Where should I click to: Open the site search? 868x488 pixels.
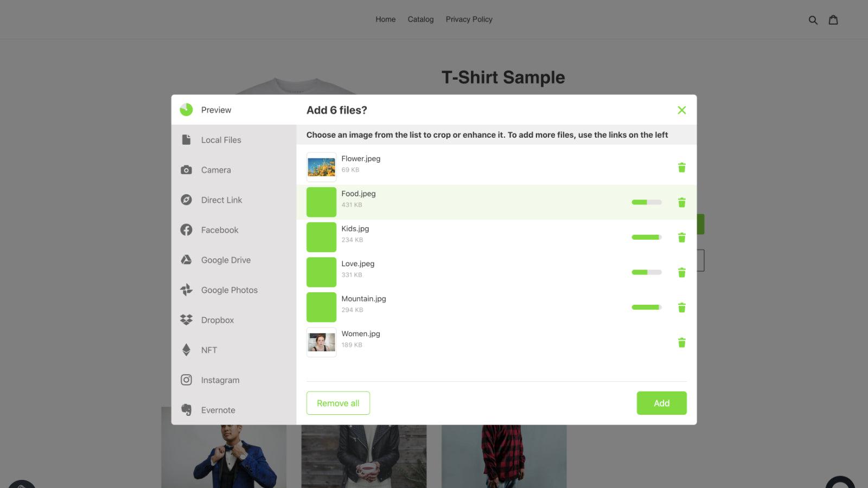pos(813,20)
